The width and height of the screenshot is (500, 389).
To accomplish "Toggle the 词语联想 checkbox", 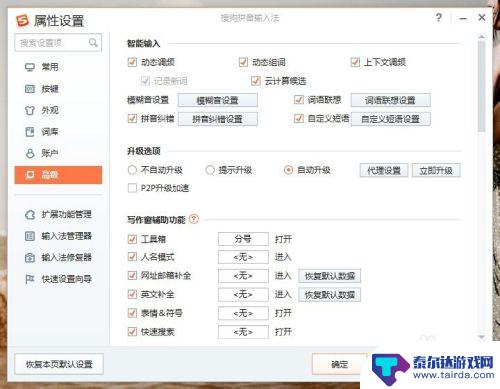I will [x=299, y=100].
